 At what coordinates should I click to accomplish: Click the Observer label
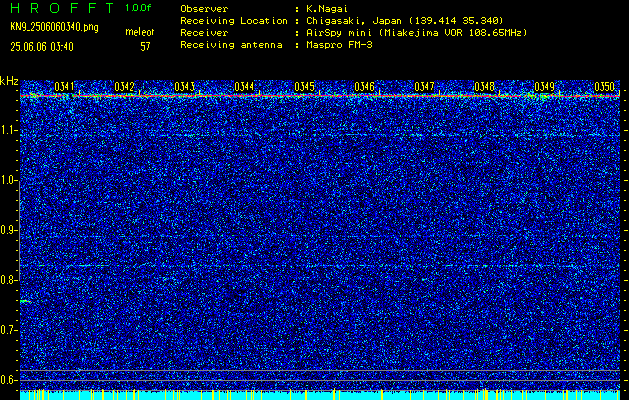(204, 8)
